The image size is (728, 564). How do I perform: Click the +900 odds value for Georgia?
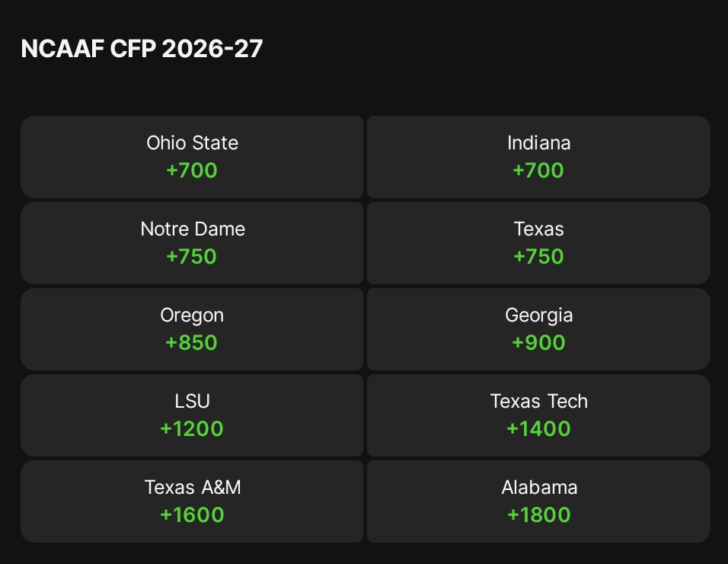538,343
